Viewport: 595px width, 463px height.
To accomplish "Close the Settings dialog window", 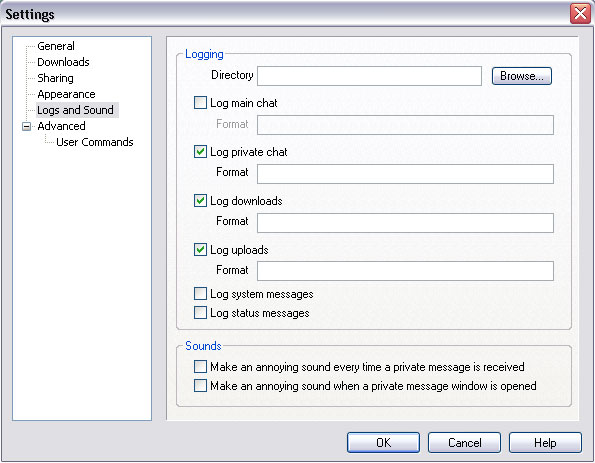I will (x=580, y=14).
